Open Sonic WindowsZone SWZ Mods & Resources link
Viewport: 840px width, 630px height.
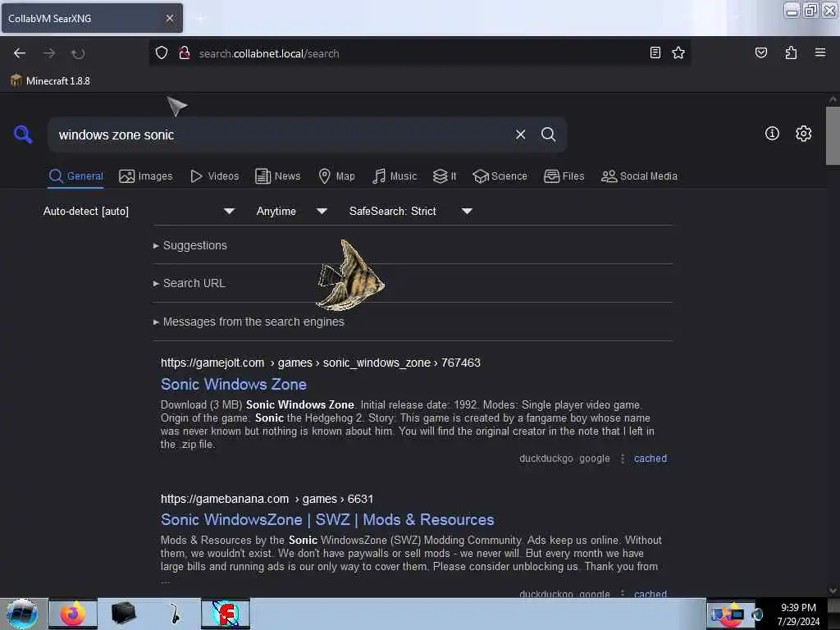point(327,519)
